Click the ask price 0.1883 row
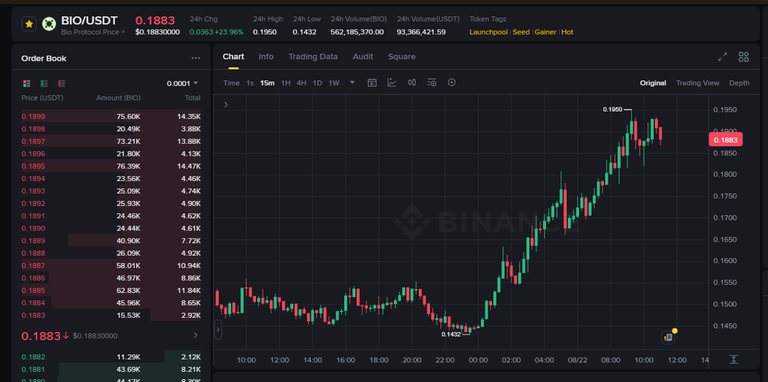768x382 pixels. pyautogui.click(x=111, y=315)
